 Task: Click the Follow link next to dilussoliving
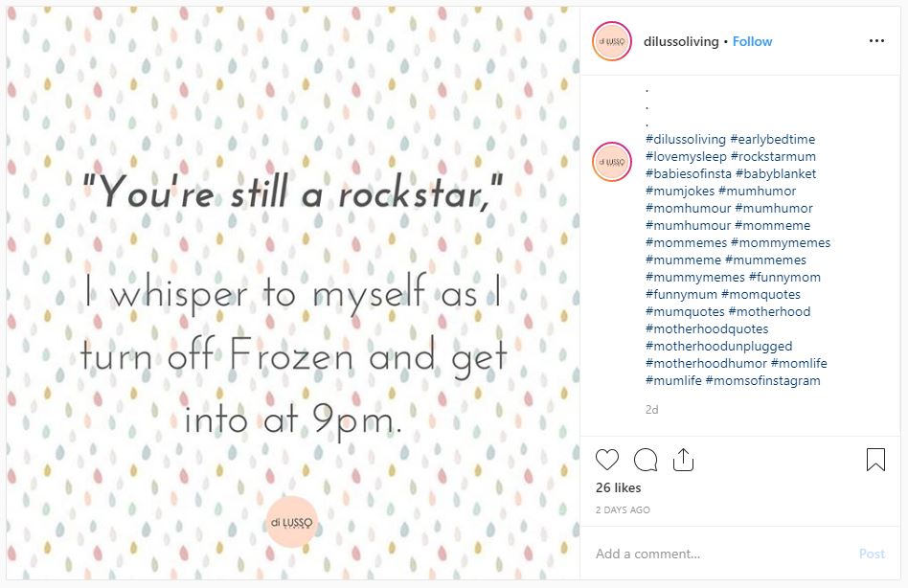[752, 41]
